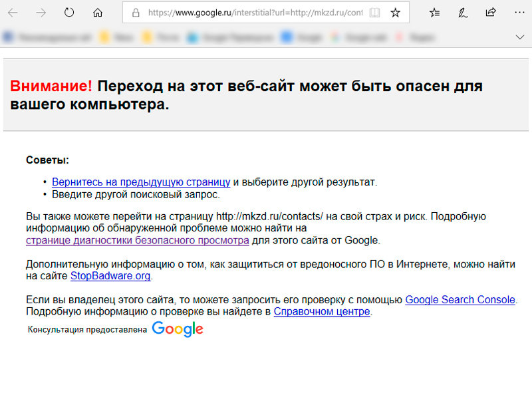Open the Settings and more menu
Screen dimensions: 532x399
pos(519,13)
